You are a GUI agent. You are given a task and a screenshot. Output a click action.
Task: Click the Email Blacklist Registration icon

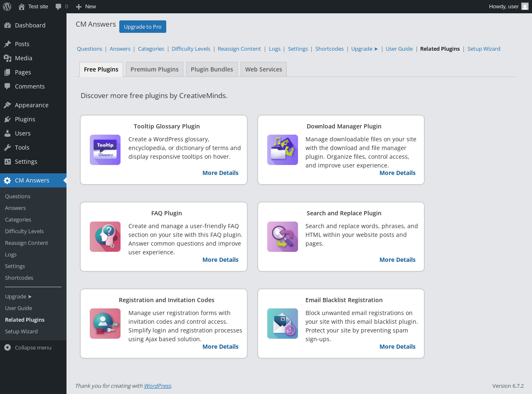(283, 323)
